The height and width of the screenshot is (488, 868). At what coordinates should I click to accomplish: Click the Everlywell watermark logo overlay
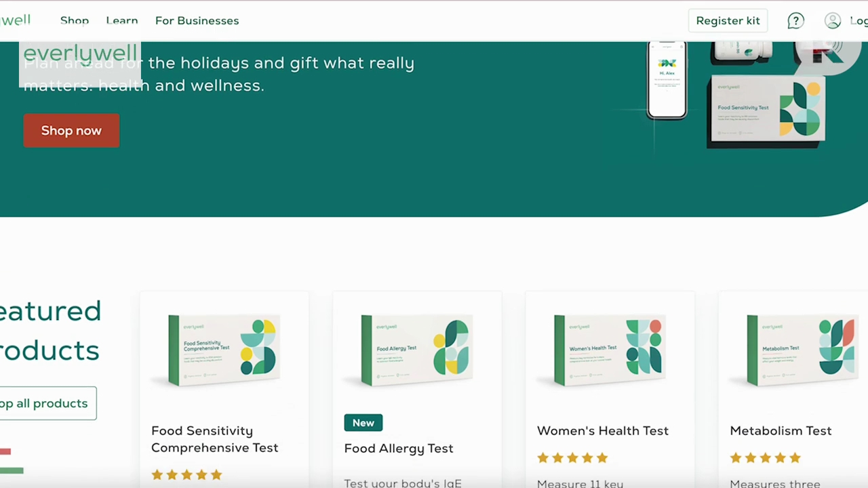[x=80, y=54]
